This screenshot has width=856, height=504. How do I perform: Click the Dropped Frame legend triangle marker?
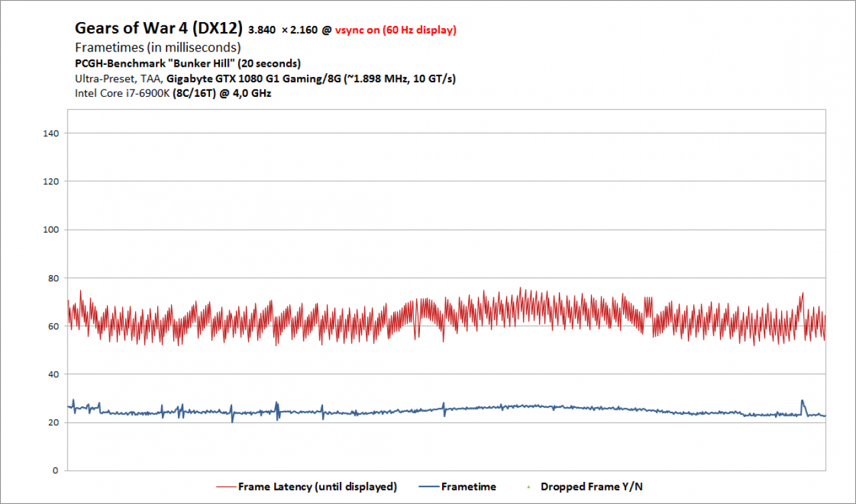[x=528, y=487]
